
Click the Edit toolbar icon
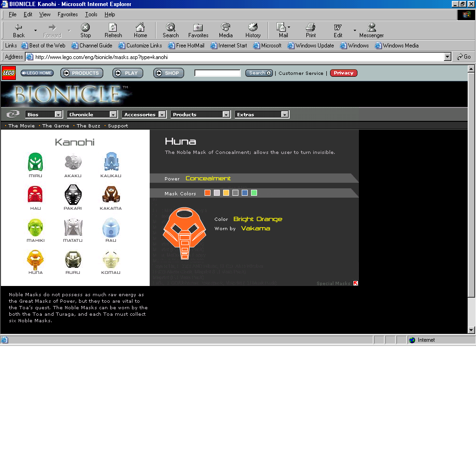pyautogui.click(x=338, y=27)
